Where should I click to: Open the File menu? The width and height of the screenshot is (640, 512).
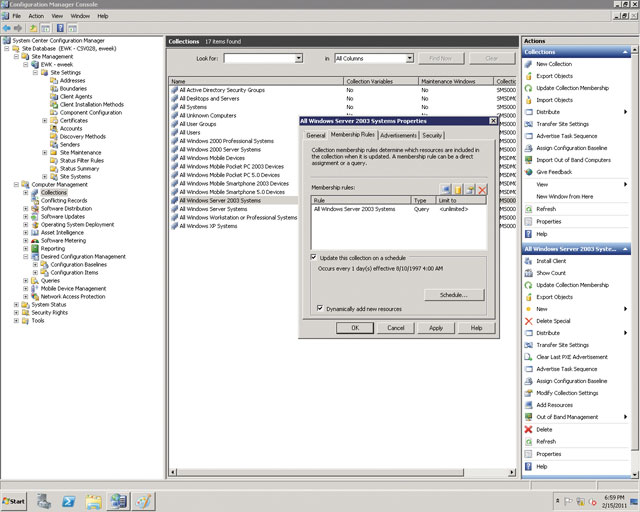[x=16, y=16]
